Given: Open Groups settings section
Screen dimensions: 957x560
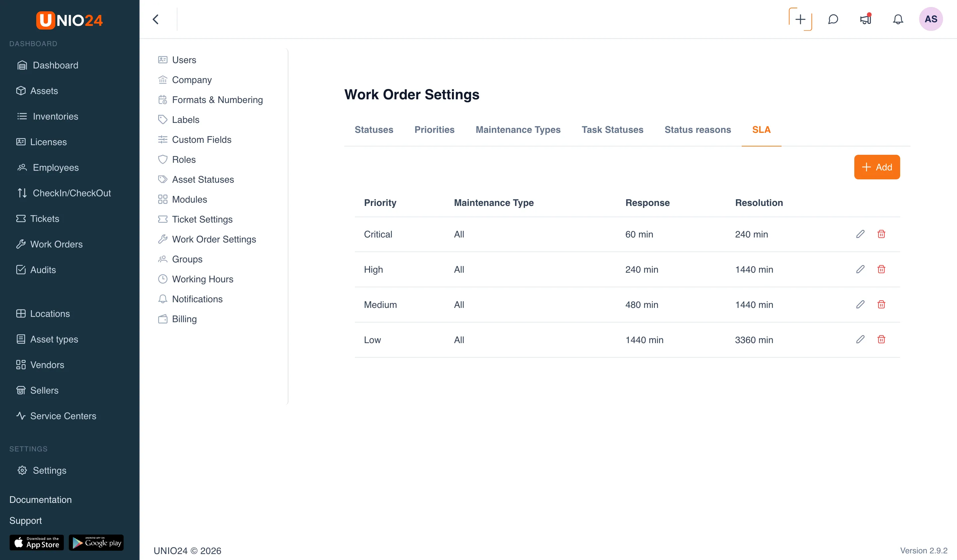Looking at the screenshot, I should click(x=180, y=259).
